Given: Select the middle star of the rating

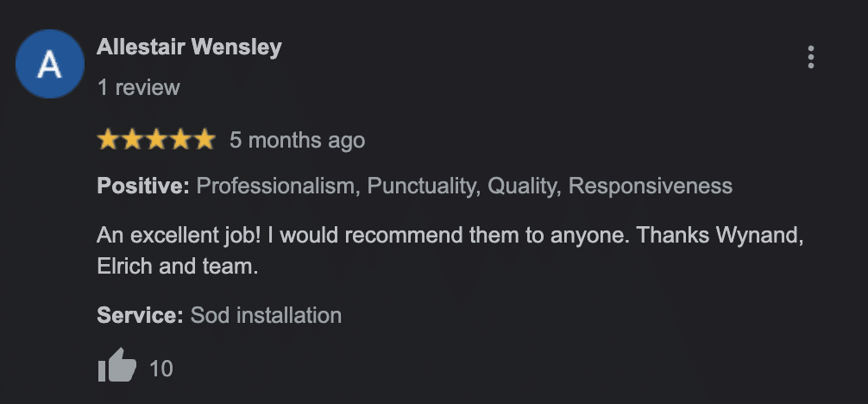Looking at the screenshot, I should click(x=156, y=140).
